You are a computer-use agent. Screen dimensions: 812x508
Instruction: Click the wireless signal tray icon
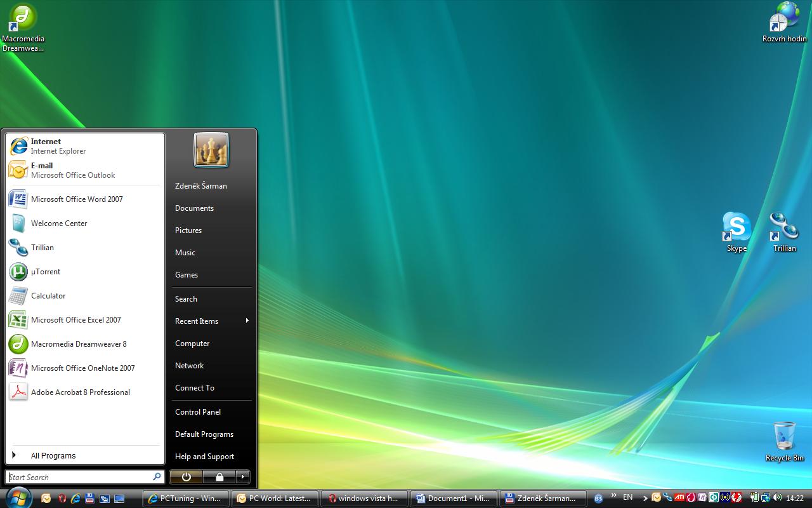(725, 497)
